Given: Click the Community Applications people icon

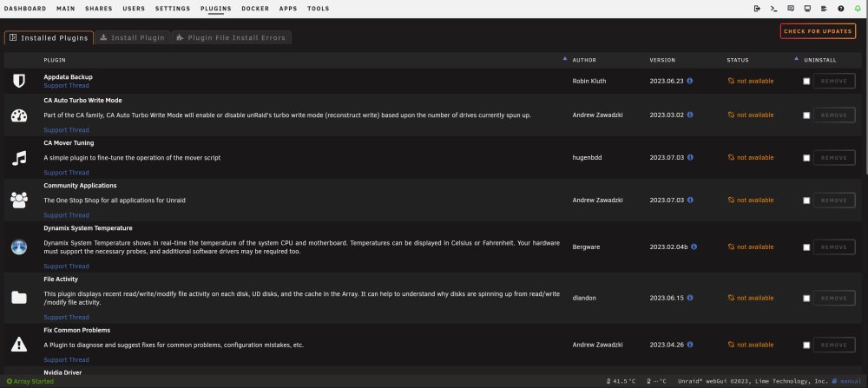Looking at the screenshot, I should (19, 201).
